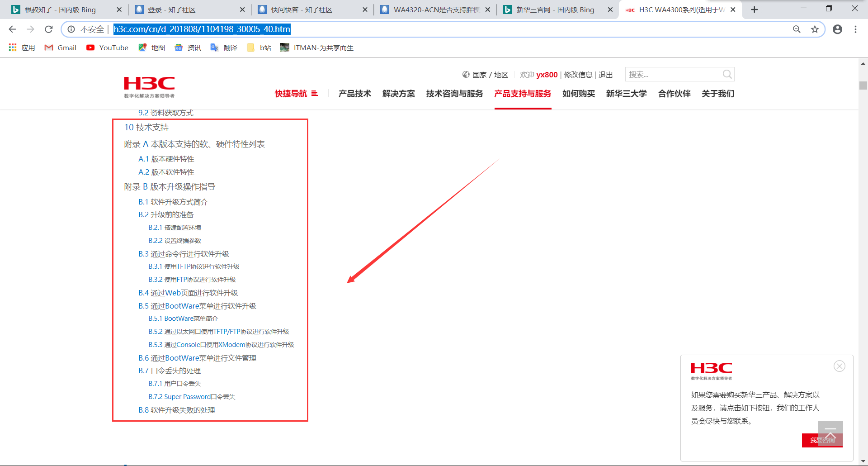Open section B.3 通过命令行进行软件升级
Viewport: 868px width, 466px height.
click(x=184, y=254)
